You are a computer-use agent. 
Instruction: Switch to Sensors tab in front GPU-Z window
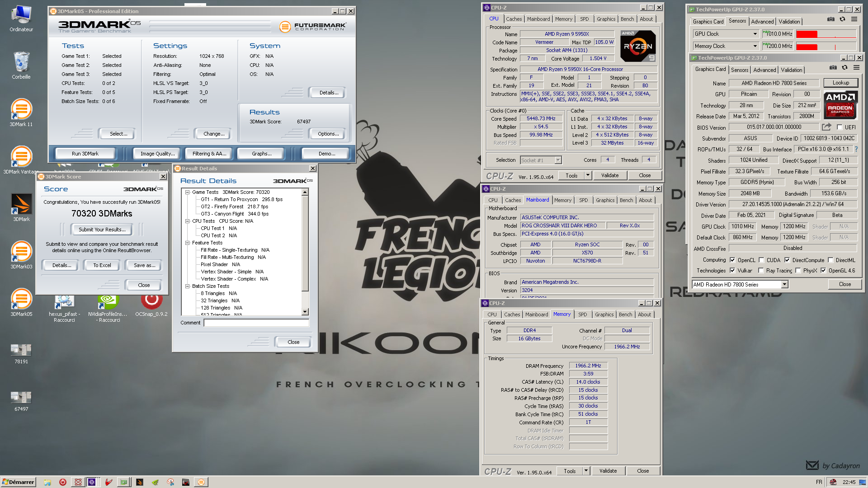[739, 70]
